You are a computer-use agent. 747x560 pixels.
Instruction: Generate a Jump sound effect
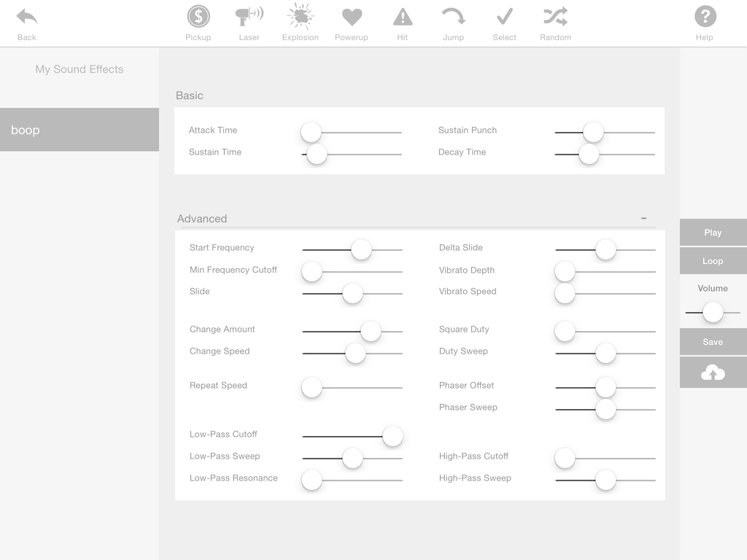453,16
